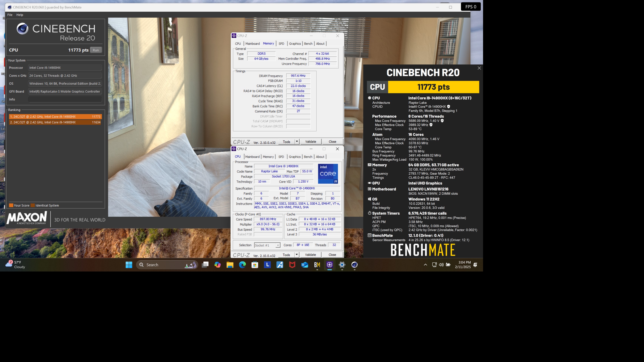The width and height of the screenshot is (644, 362).
Task: Click the CPU-Z icon in Memory window title bar
Action: coord(234,36)
